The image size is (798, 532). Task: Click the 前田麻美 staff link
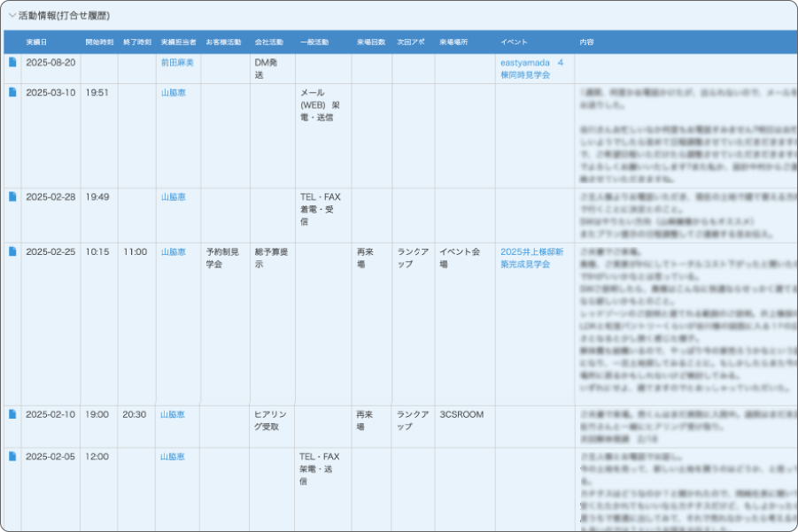coord(177,63)
